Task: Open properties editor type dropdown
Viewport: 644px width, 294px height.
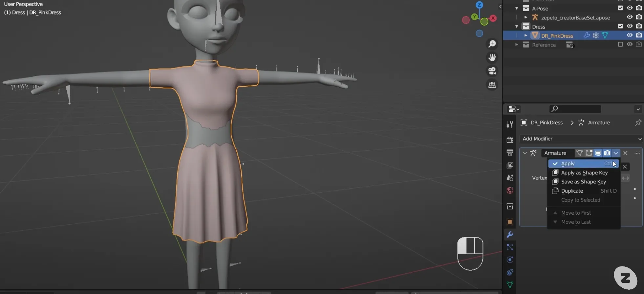Action: pyautogui.click(x=514, y=109)
